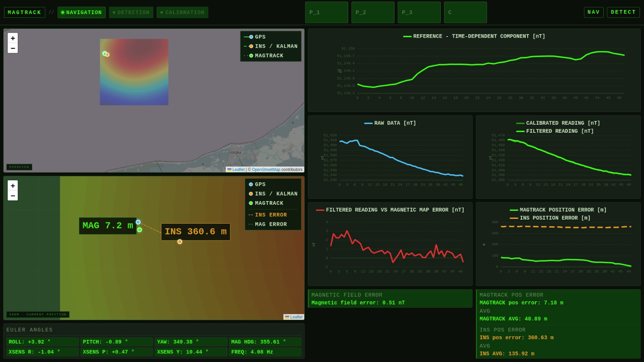Zoom in on the overview map

tap(13, 38)
